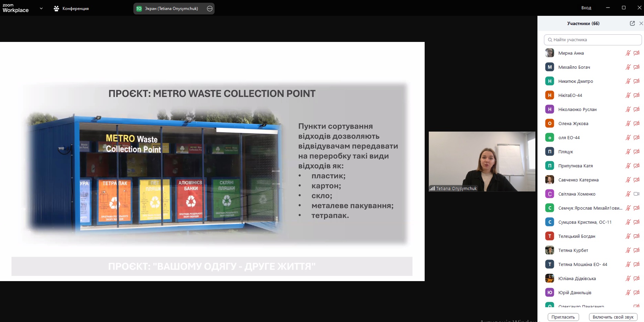Click signal strength icon on Tetiana's video
This screenshot has height=322, width=644.
[x=432, y=188]
